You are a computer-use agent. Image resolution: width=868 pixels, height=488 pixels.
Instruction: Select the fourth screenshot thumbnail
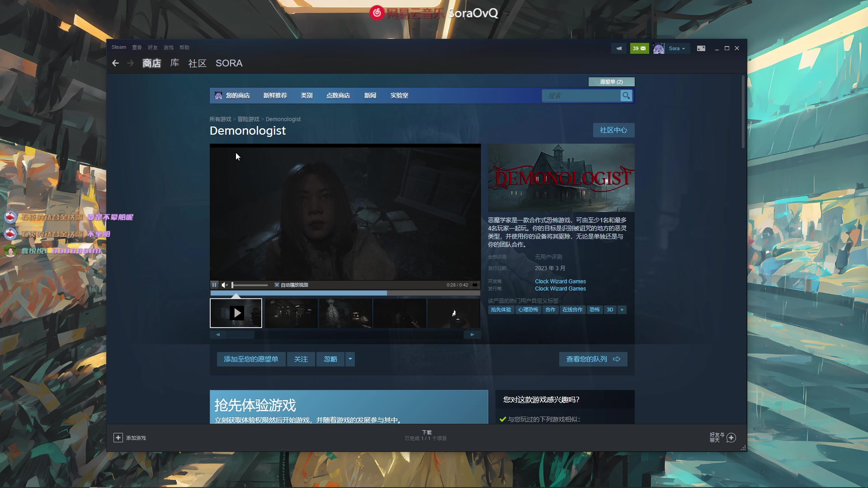coord(400,313)
